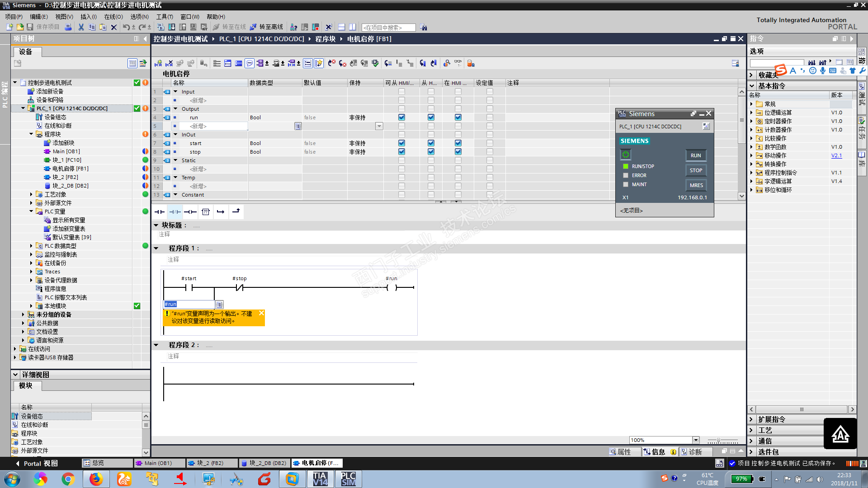Click the cut scissors icon in toolbar
The image size is (868, 488).
pos(81,27)
